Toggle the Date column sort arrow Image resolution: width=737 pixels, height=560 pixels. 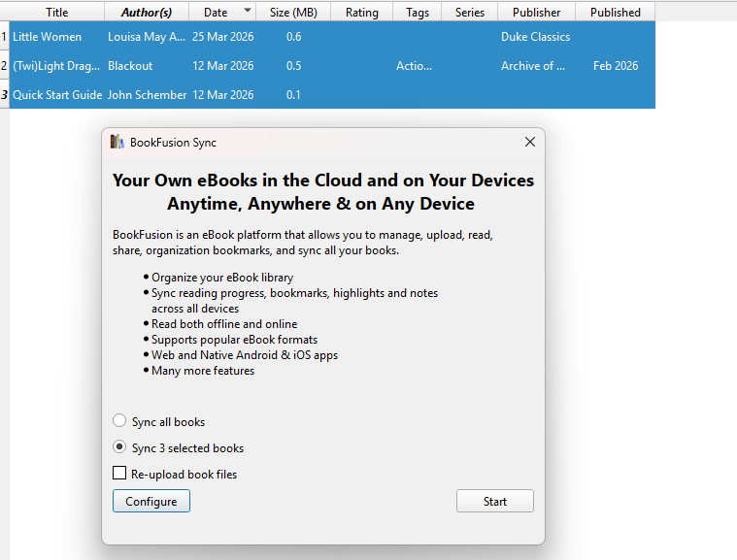[248, 10]
